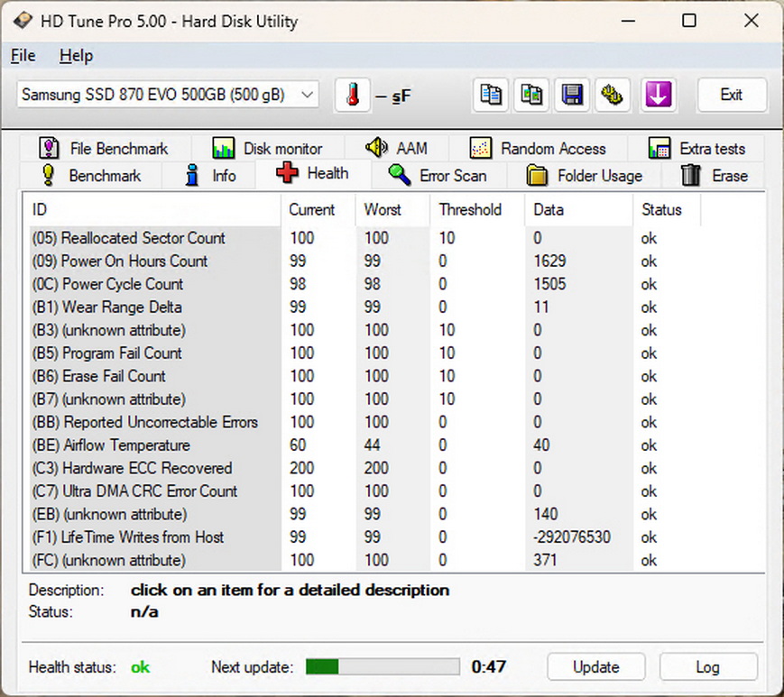Click the floppy disk save icon
This screenshot has width=784, height=697.
(573, 95)
